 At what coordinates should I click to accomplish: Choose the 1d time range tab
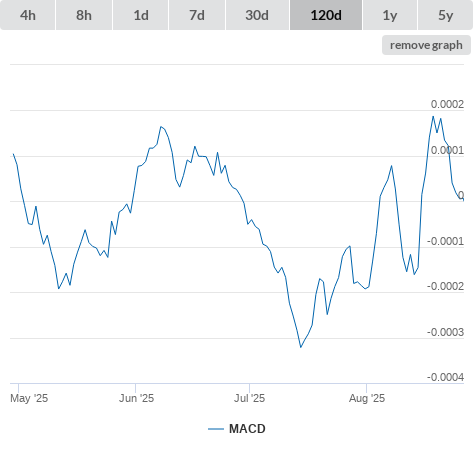(x=141, y=15)
